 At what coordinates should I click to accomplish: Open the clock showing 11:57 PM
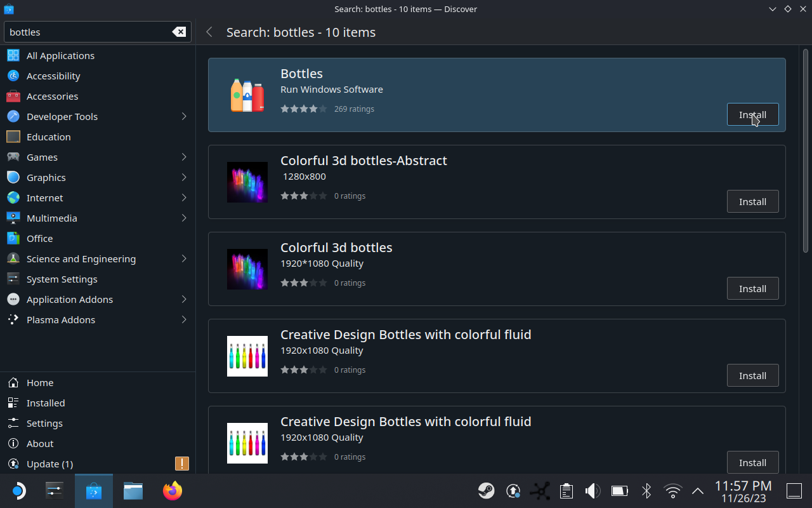[x=743, y=491]
